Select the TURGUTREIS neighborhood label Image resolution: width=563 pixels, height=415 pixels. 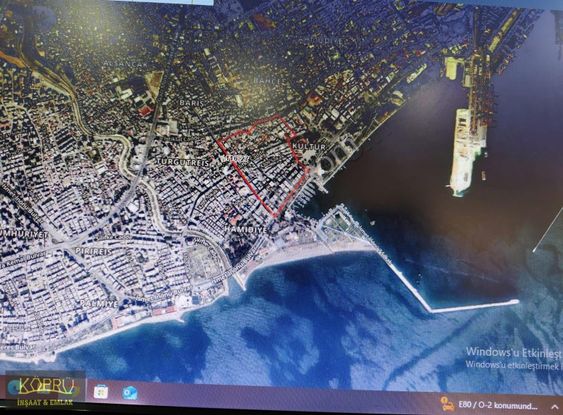tap(183, 162)
